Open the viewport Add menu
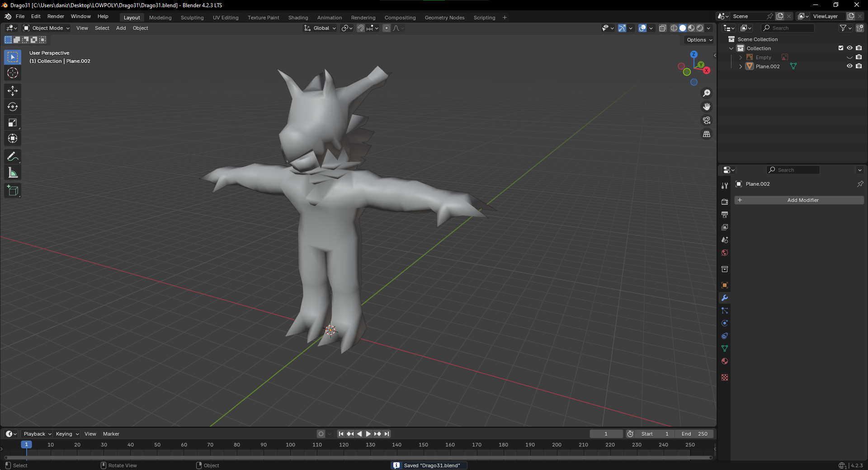The width and height of the screenshot is (868, 470). point(121,28)
